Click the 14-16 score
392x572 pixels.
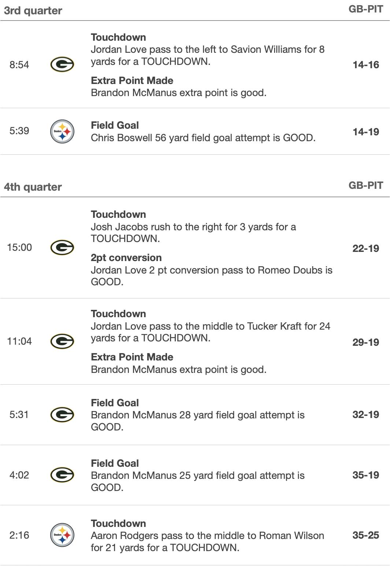366,65
